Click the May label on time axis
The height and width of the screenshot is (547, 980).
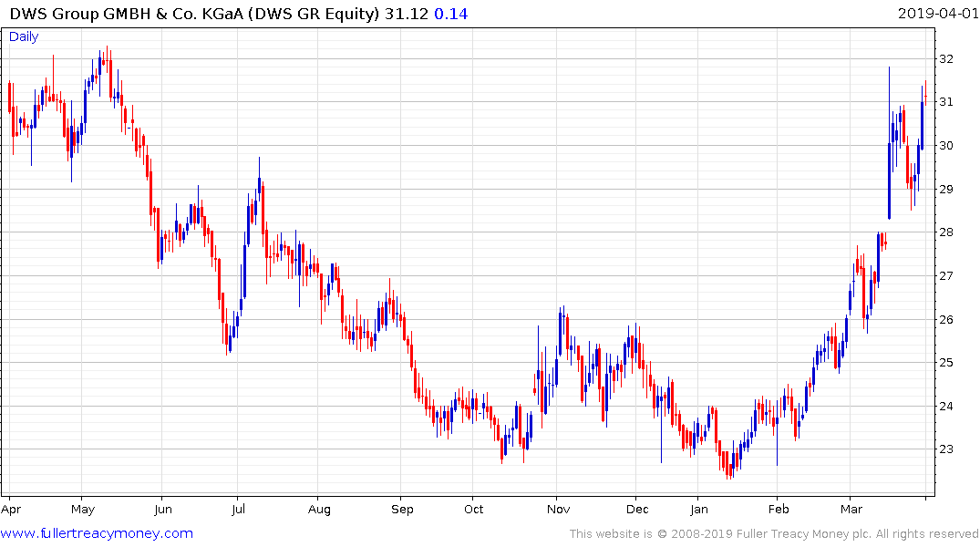tap(82, 510)
